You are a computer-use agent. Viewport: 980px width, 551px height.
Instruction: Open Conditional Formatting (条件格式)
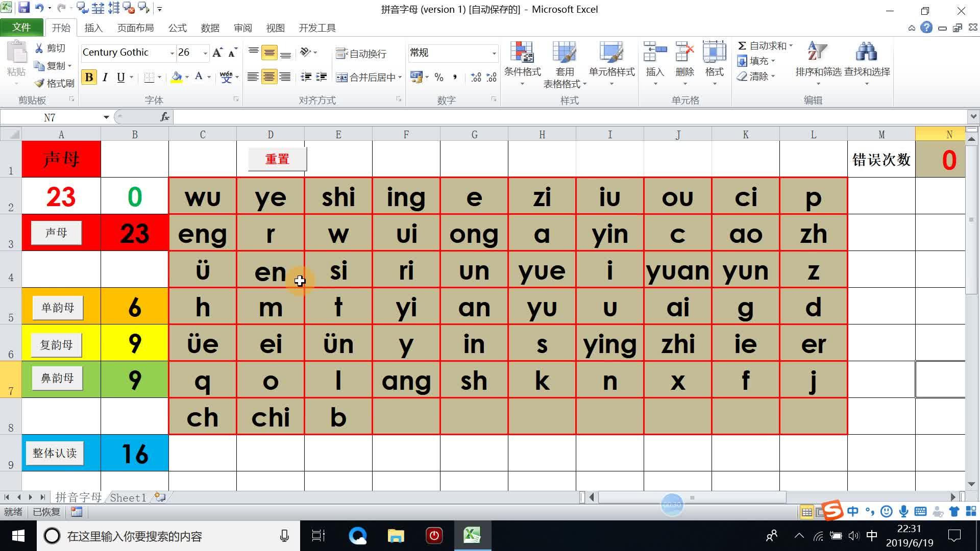(x=522, y=64)
